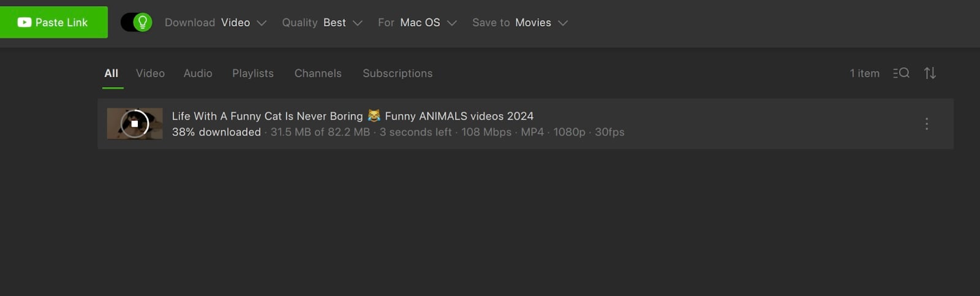Click the Life With A Funny Cat title
This screenshot has width=980, height=296.
pos(353,116)
